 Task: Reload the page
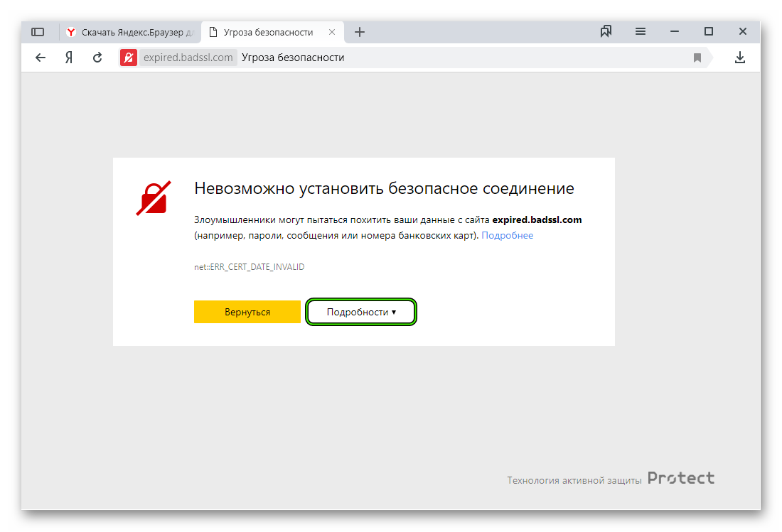tap(97, 58)
